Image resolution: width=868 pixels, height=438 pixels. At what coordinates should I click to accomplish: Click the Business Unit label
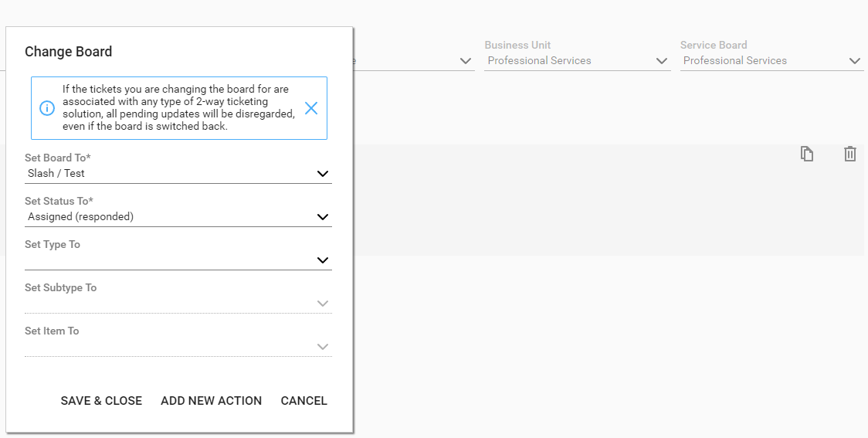(517, 46)
